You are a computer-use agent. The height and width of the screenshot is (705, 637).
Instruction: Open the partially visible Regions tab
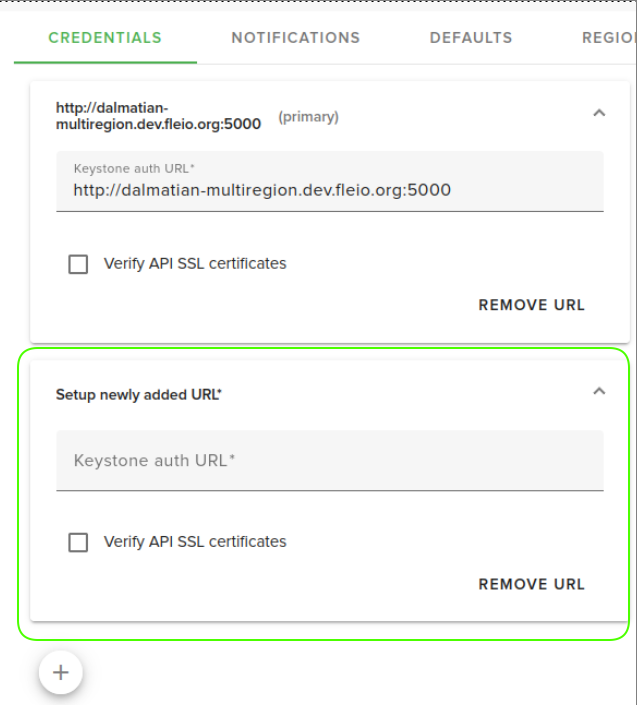pos(608,38)
